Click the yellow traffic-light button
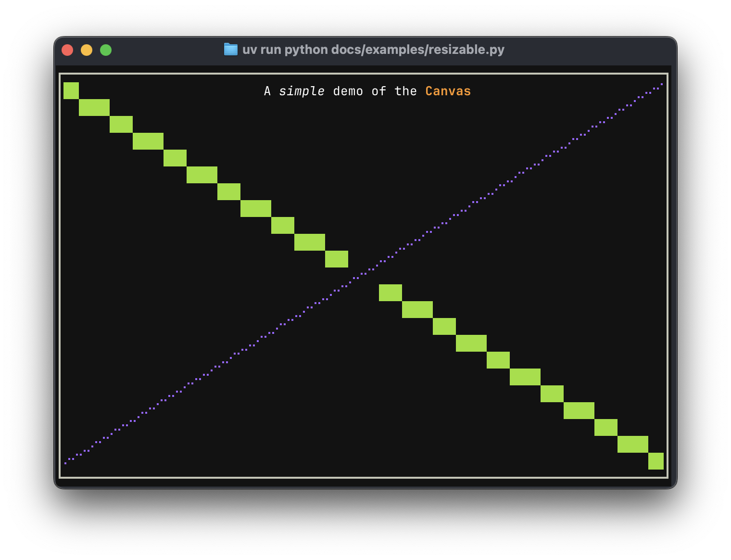The image size is (731, 560). click(x=87, y=50)
